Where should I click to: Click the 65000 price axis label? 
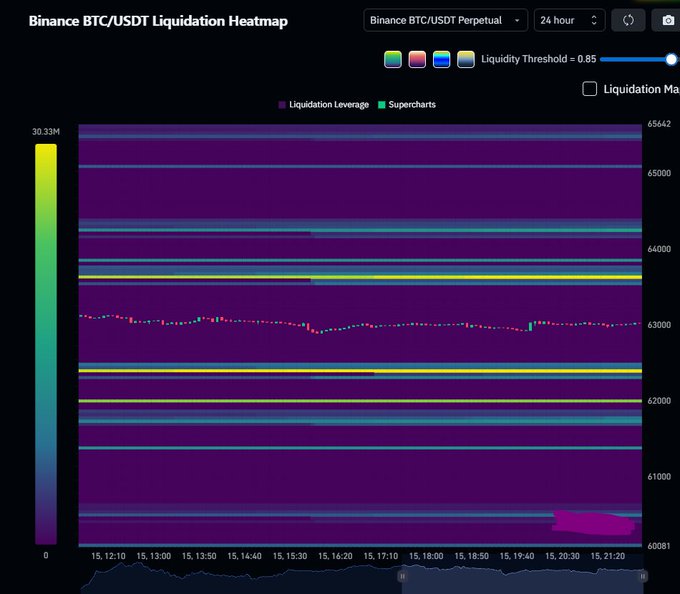tap(659, 173)
